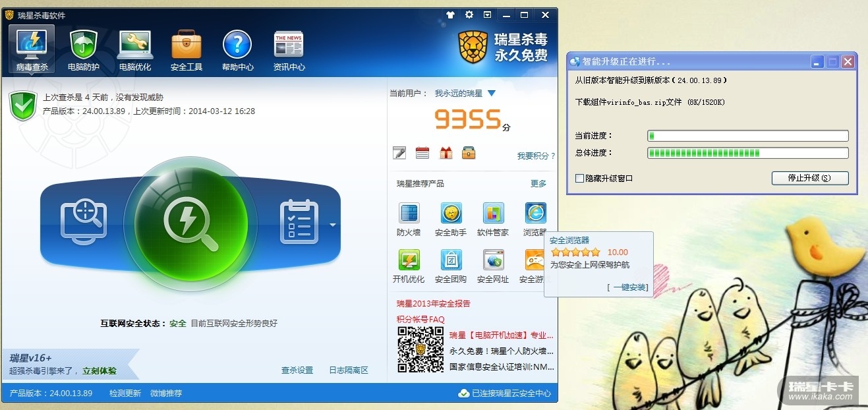Screen dimensions: 868x410
Task: Start quick scan with green lightning button
Action: 190,223
